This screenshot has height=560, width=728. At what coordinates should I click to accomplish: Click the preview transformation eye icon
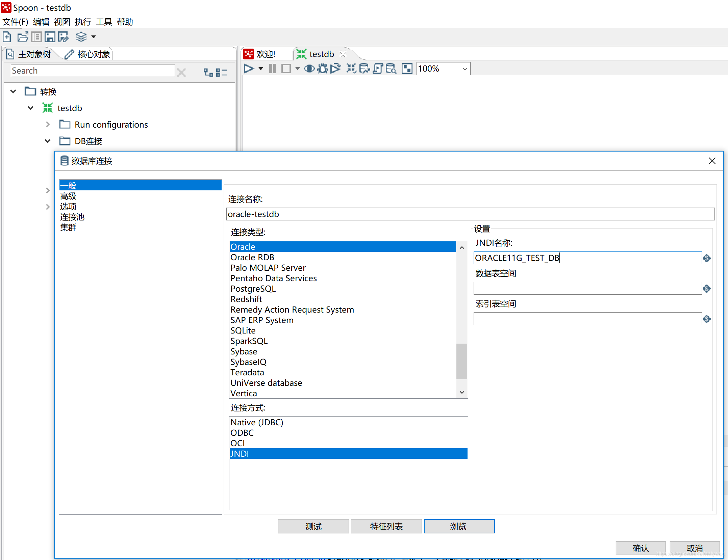point(309,69)
